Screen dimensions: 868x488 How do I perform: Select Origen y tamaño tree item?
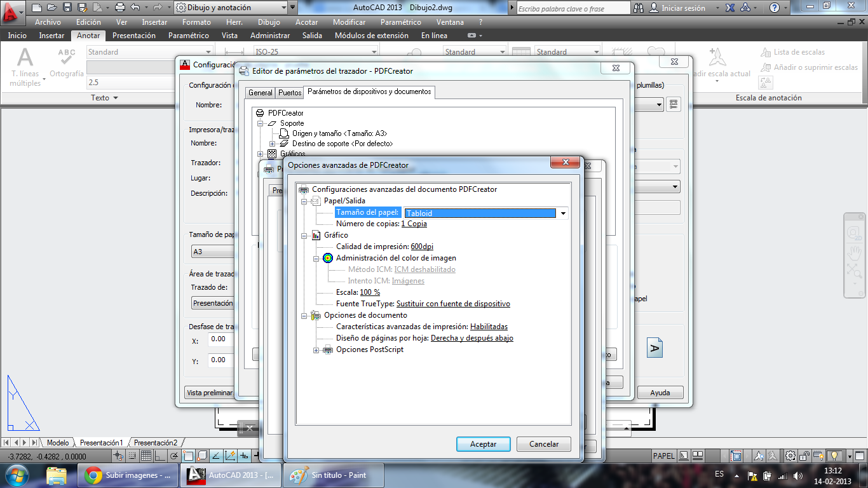pos(339,133)
